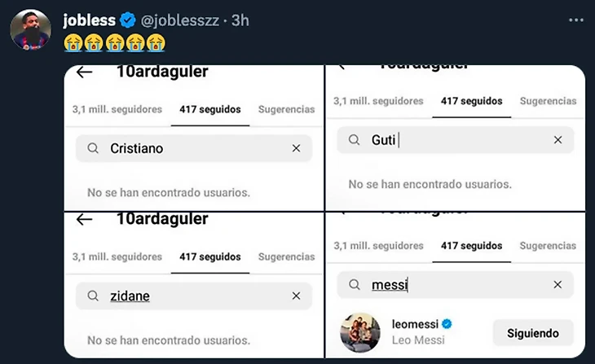This screenshot has height=364, width=595.
Task: Focus the search field containing Guti
Action: point(465,140)
